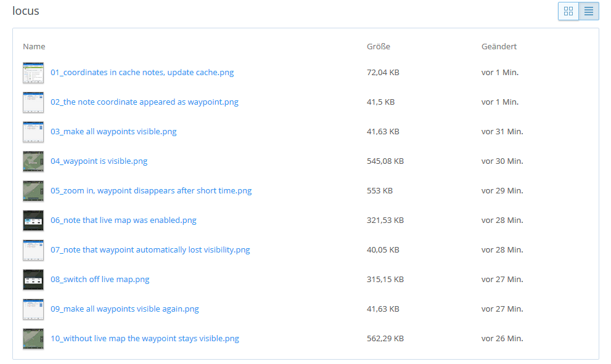This screenshot has width=611, height=364.
Task: Select thumbnail for 08_switch off live map.png
Action: point(33,280)
